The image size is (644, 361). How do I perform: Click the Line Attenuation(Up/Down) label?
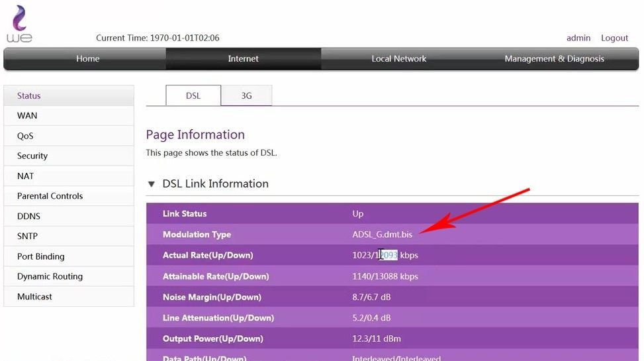[x=218, y=318]
